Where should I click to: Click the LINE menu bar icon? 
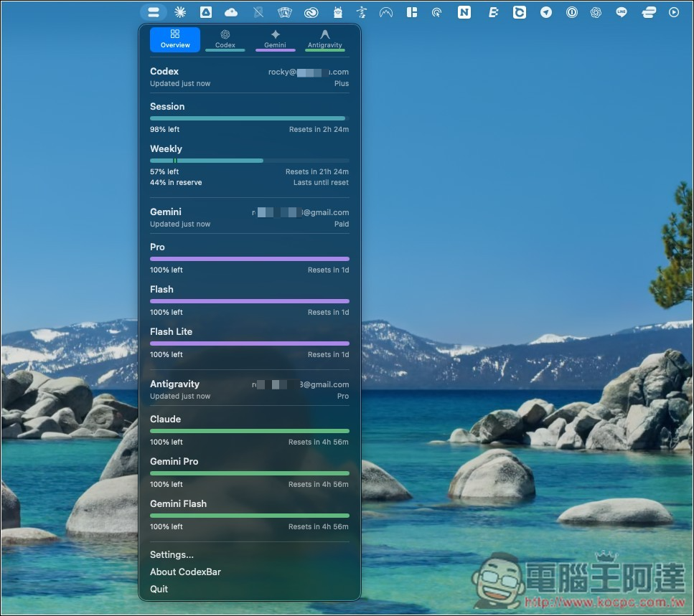(x=622, y=12)
